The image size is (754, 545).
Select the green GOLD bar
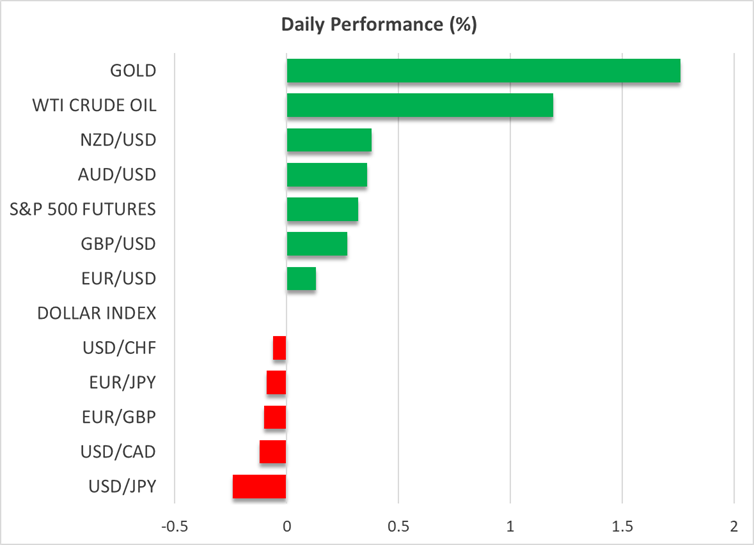(x=483, y=71)
